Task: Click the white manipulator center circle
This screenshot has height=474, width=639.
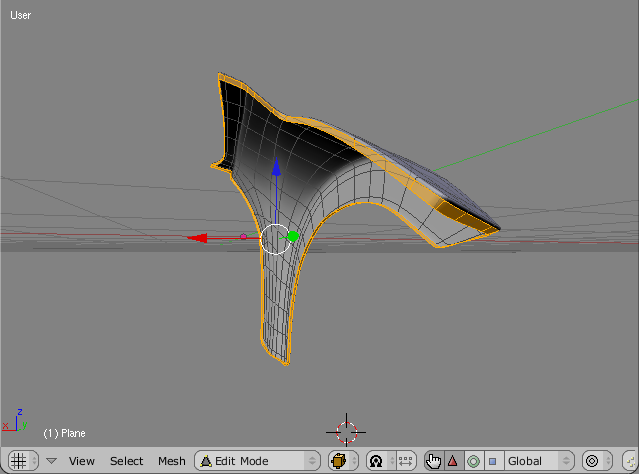Action: click(275, 239)
